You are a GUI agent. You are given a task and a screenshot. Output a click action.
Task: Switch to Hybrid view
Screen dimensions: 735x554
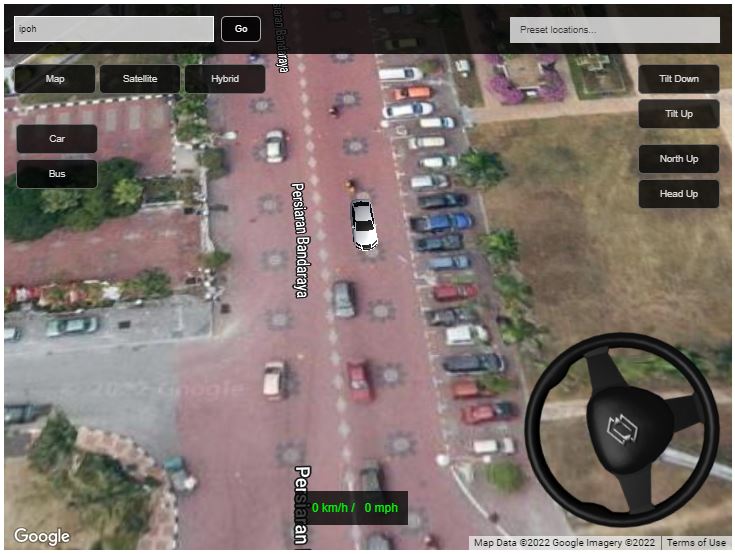(225, 79)
